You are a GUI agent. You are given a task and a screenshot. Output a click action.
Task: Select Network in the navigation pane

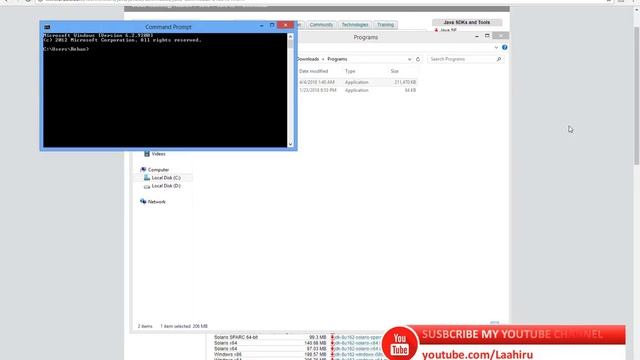point(157,202)
